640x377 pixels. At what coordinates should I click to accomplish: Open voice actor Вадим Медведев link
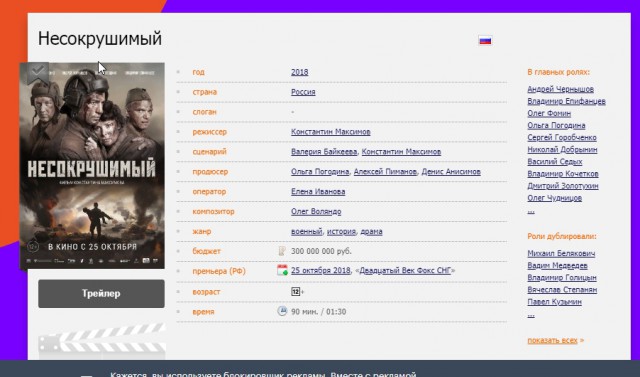(x=557, y=266)
